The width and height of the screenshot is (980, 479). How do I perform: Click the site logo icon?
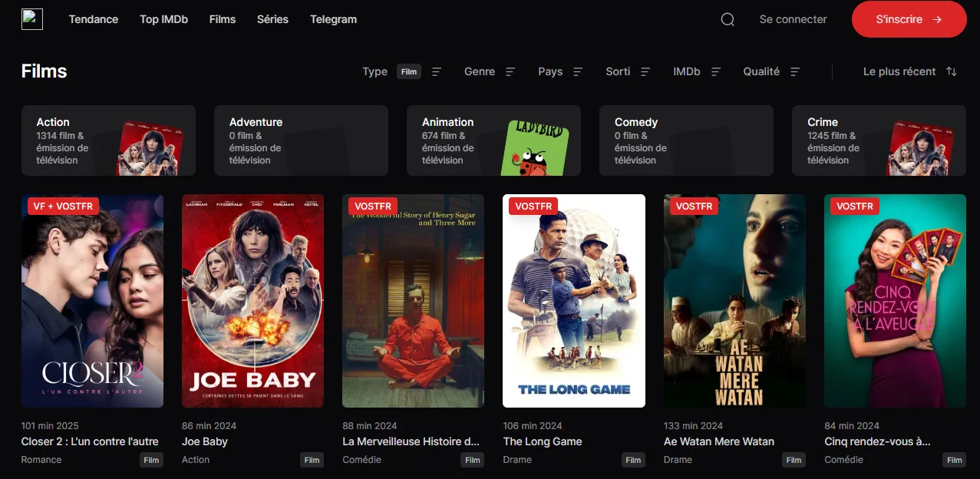tap(32, 19)
